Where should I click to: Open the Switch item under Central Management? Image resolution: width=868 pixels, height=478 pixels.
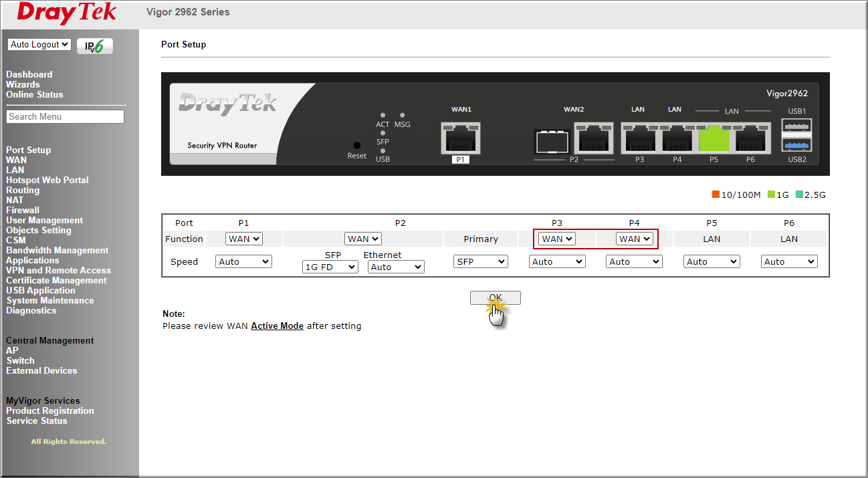[x=20, y=360]
